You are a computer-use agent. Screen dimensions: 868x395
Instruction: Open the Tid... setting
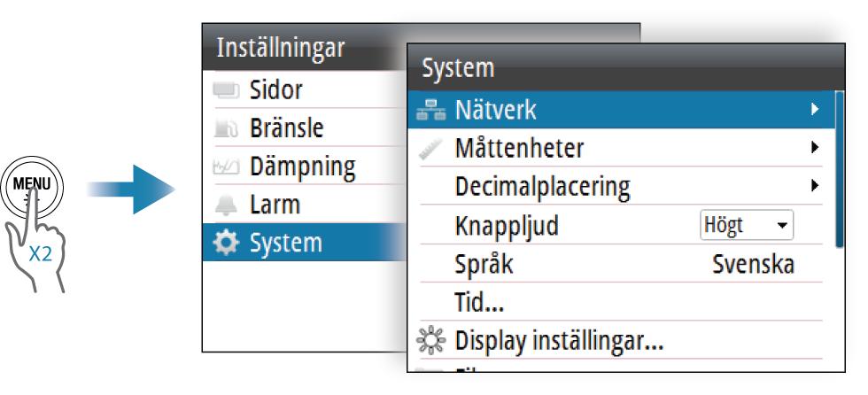tap(621, 301)
